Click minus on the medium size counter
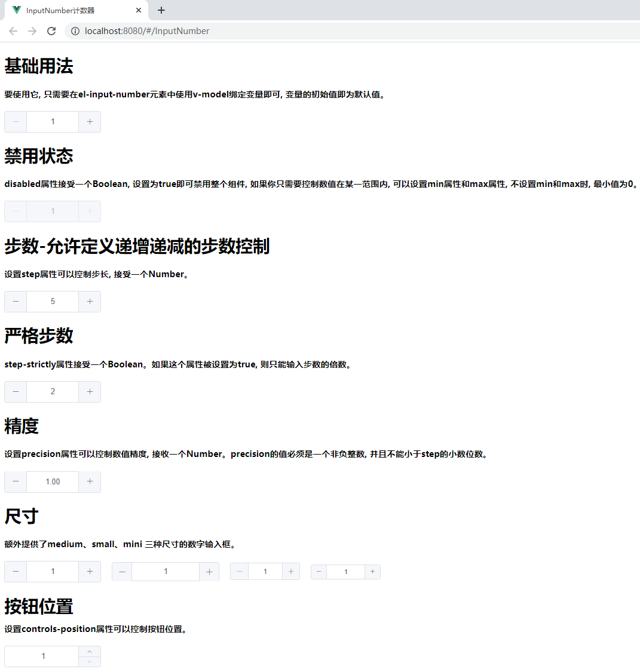 click(x=121, y=571)
